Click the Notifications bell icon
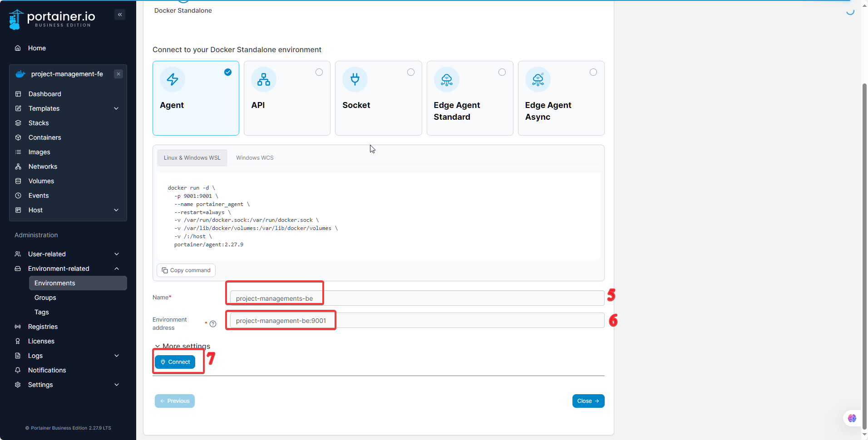Screen dimensions: 868x440 (x=18, y=370)
